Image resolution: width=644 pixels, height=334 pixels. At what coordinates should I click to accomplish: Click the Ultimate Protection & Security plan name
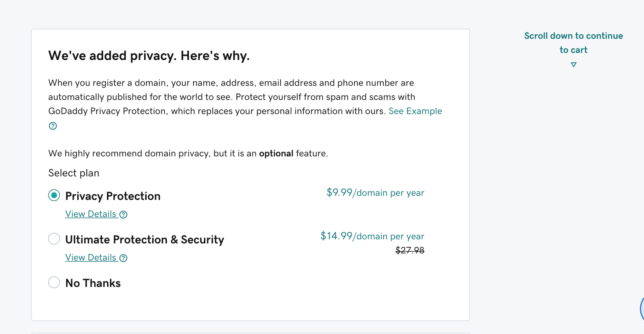click(x=144, y=239)
